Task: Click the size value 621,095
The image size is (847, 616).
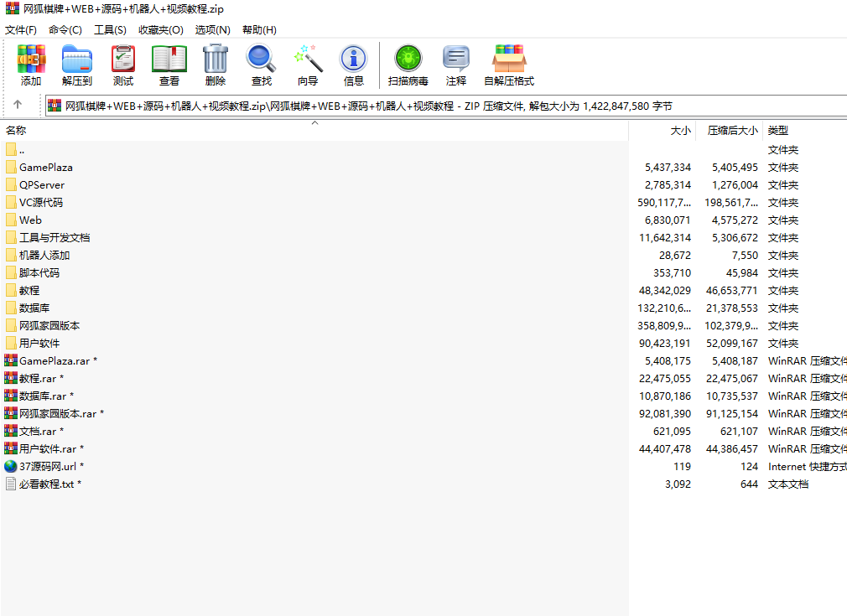Action: point(672,431)
